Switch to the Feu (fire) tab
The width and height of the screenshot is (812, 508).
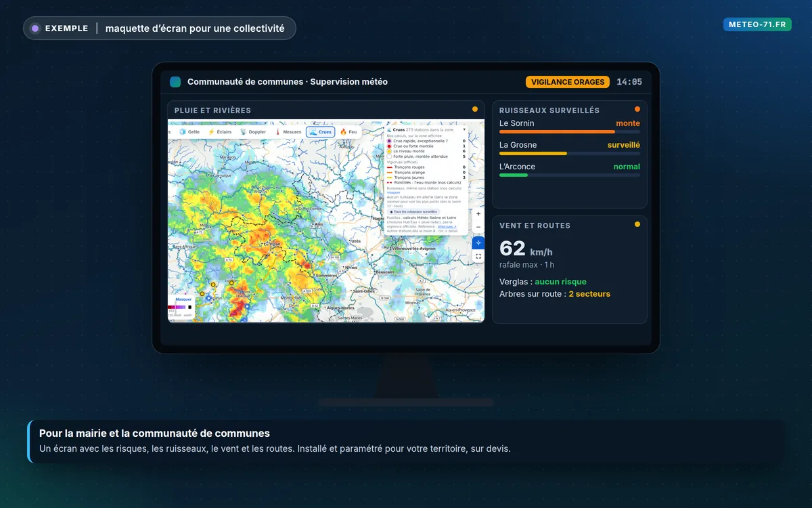348,132
